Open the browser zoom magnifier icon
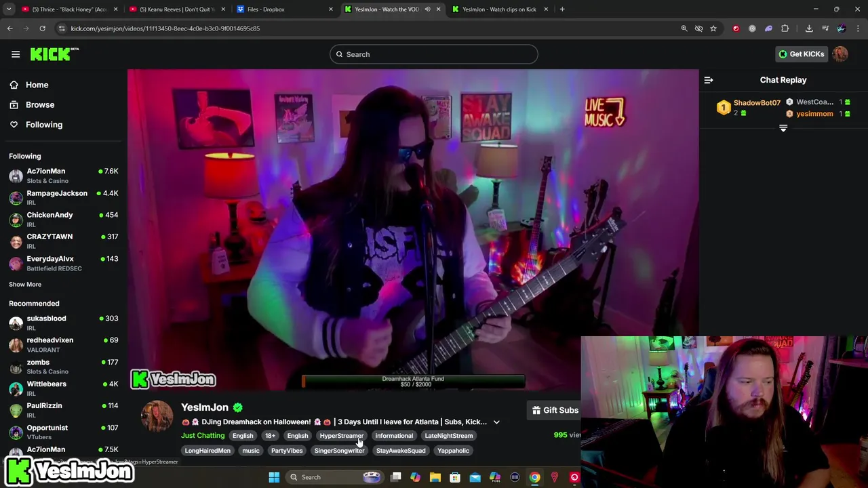Viewport: 868px width, 488px height. tap(684, 28)
